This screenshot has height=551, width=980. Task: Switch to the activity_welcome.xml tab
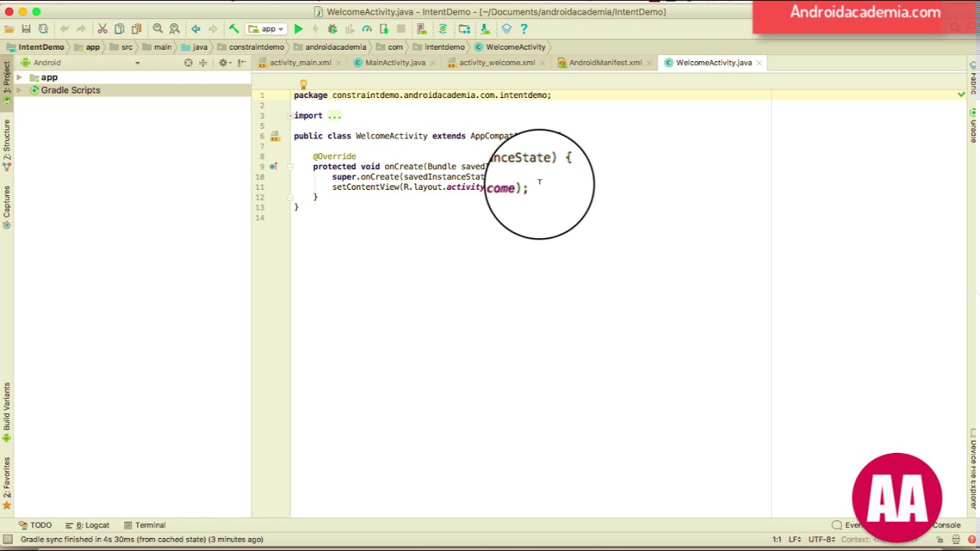pyautogui.click(x=497, y=63)
